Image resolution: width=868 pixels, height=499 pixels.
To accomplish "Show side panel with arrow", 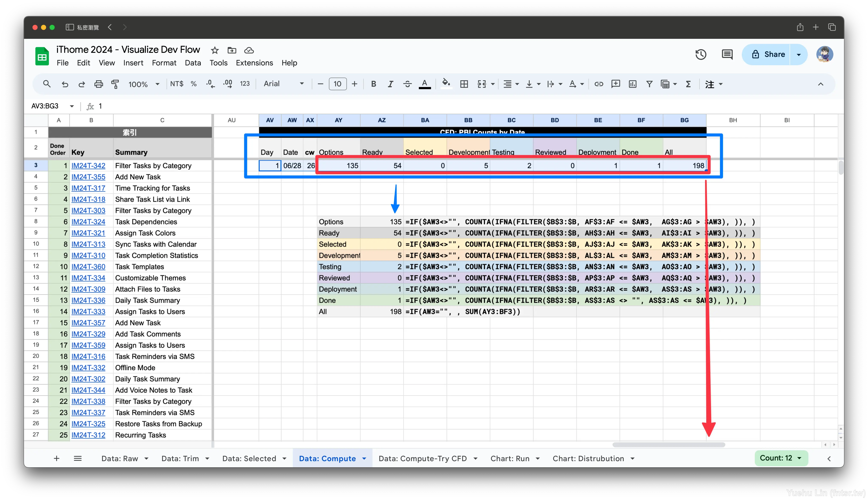I will tap(829, 459).
